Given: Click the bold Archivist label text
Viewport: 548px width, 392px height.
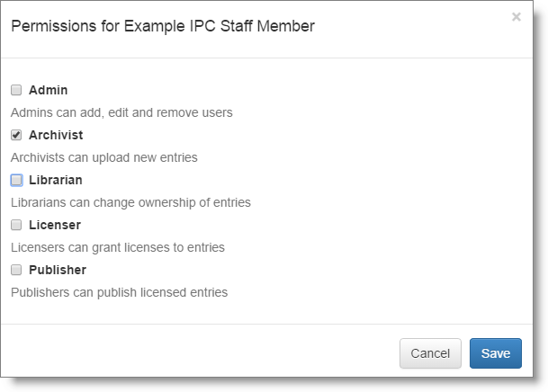Looking at the screenshot, I should click(x=56, y=135).
